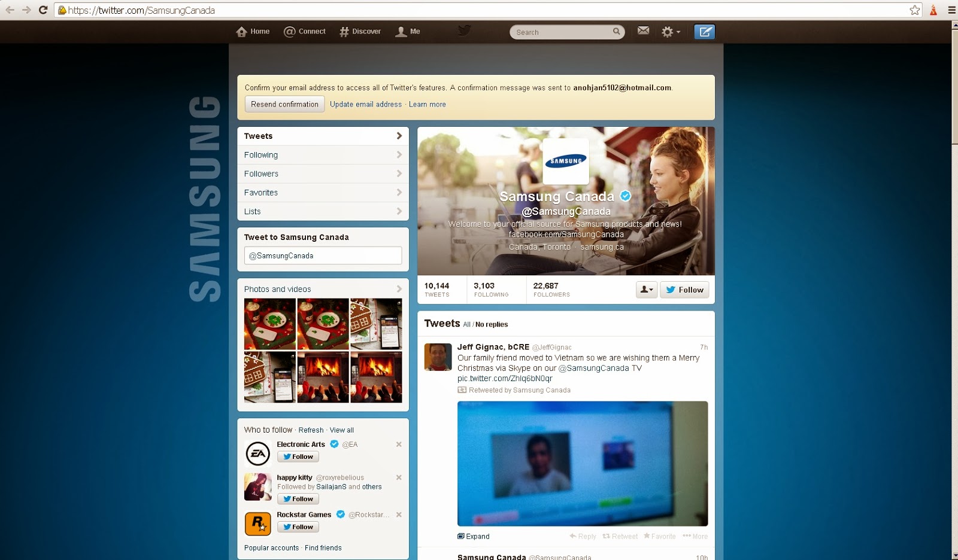This screenshot has width=958, height=560.
Task: Dismiss the Electronic Arts suggestion
Action: (x=399, y=445)
